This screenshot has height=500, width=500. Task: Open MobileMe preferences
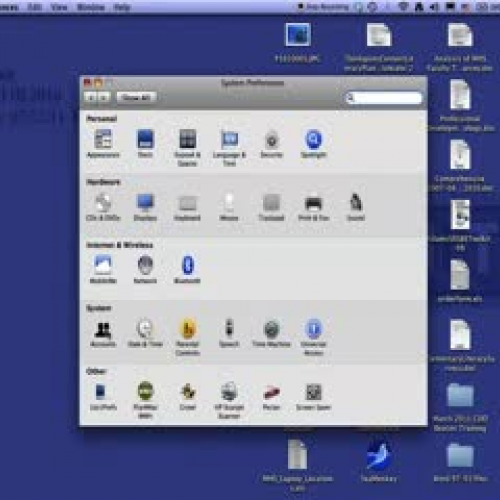[103, 269]
